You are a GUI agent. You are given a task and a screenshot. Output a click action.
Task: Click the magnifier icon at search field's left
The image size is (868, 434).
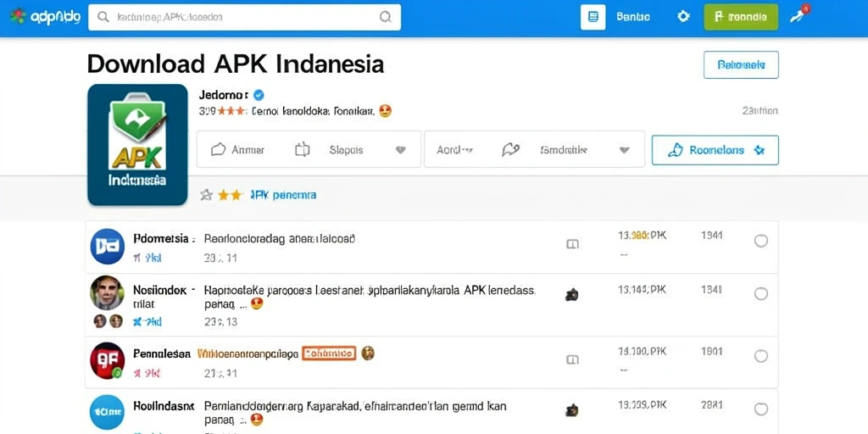[103, 17]
